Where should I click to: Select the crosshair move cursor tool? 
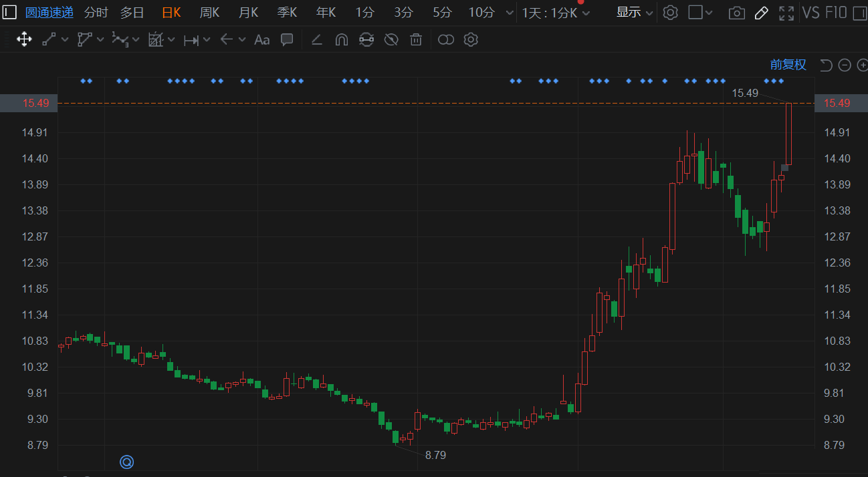(x=24, y=39)
